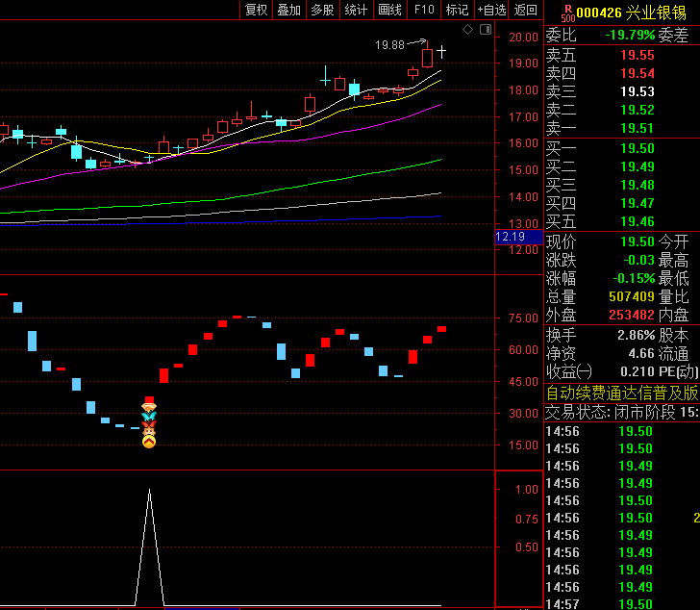The image size is (700, 610).
Task: Click the diamond icon above the price axis
Action: 467,30
